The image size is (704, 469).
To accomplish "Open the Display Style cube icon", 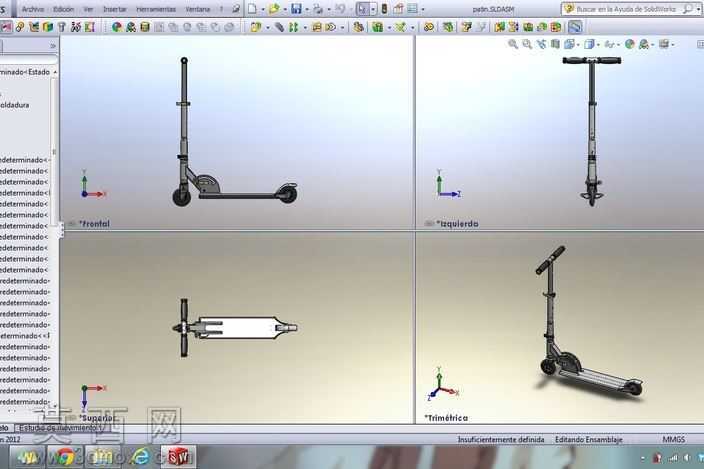I will click(589, 44).
